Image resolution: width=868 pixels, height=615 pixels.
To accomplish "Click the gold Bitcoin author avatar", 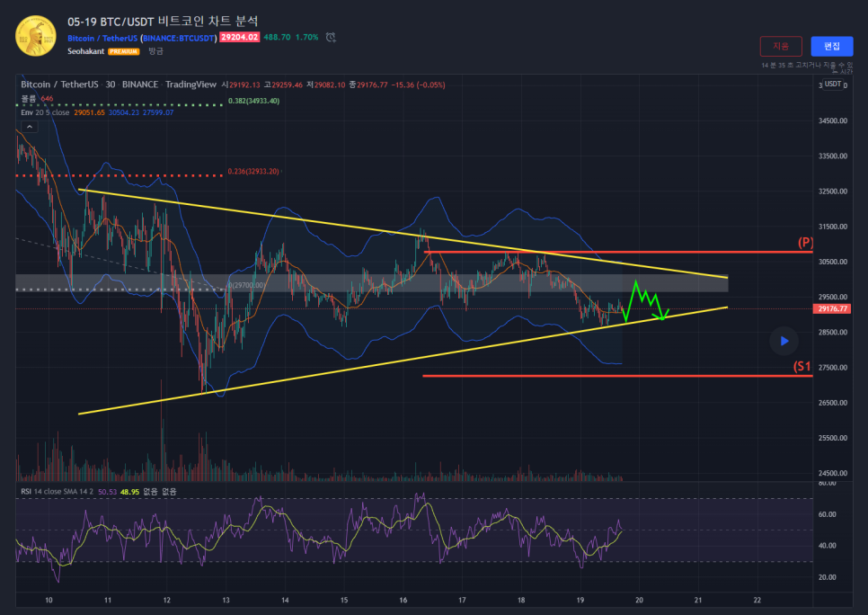I will point(35,36).
